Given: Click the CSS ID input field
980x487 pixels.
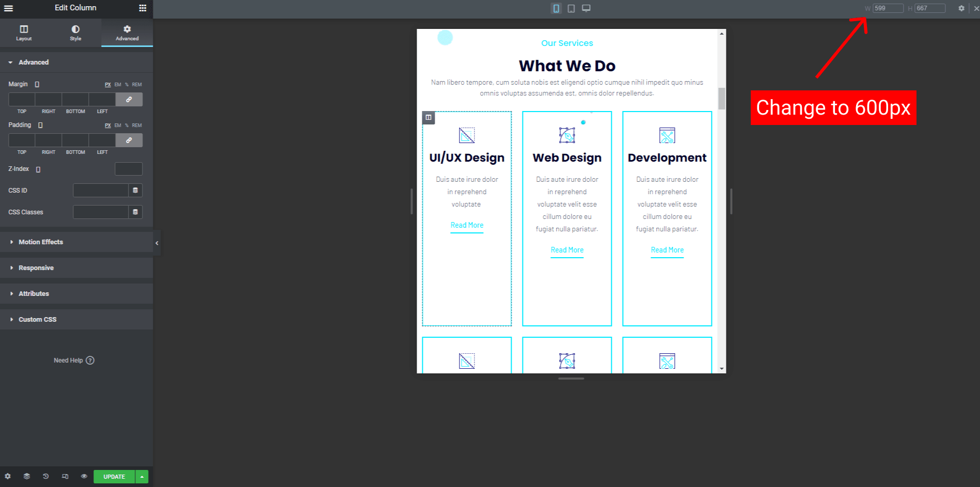Looking at the screenshot, I should [x=101, y=190].
